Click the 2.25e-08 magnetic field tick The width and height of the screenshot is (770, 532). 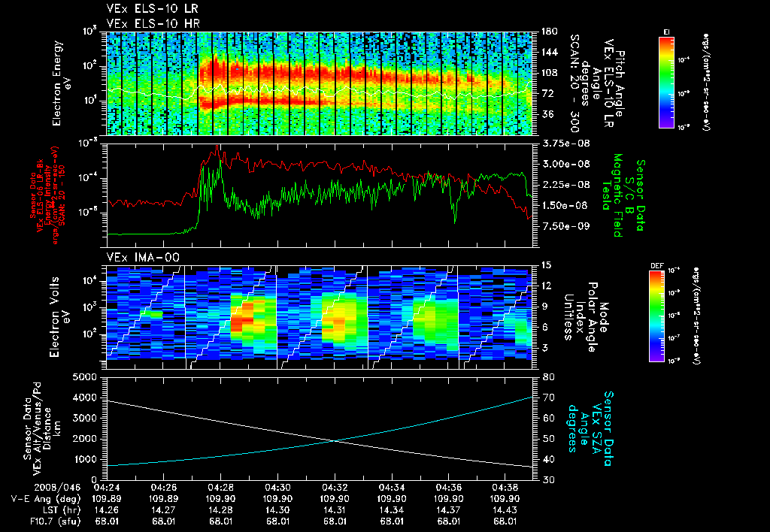tap(566, 185)
